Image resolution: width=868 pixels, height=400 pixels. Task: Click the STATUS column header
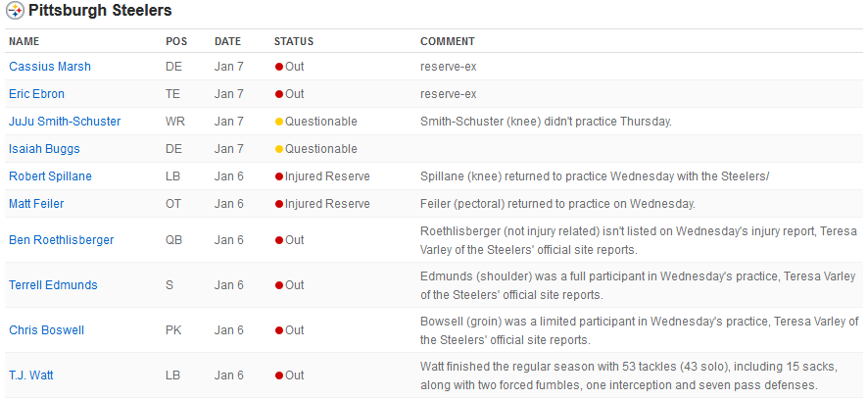coord(294,41)
